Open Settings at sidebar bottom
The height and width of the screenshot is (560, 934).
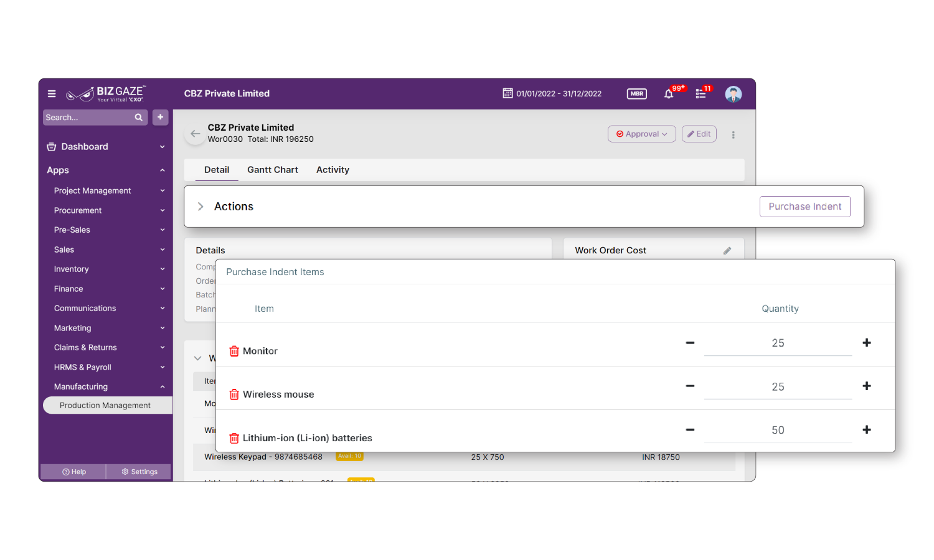[x=139, y=472]
